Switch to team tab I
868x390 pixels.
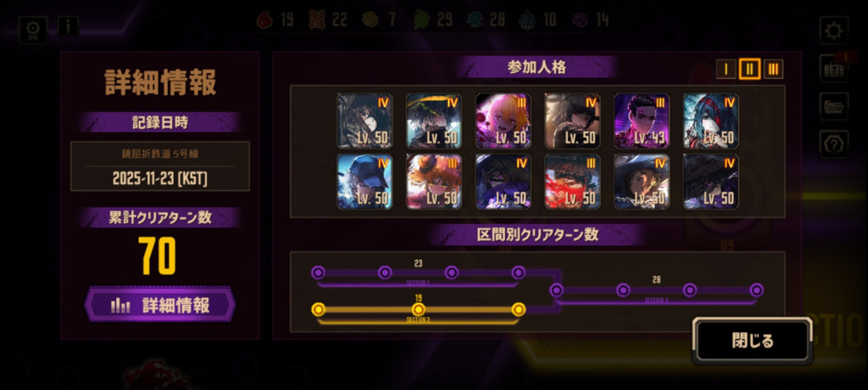[x=726, y=70]
